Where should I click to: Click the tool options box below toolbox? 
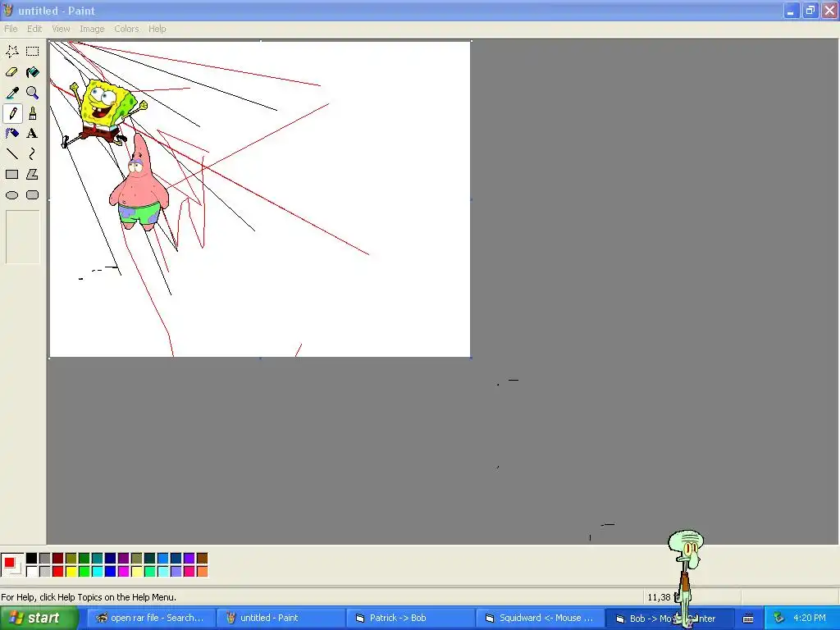coord(22,237)
